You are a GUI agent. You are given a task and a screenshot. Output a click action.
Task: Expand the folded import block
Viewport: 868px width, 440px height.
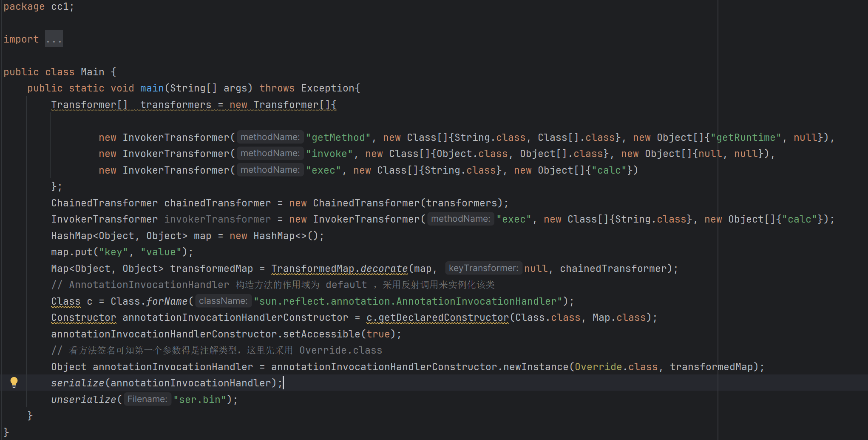(x=54, y=39)
